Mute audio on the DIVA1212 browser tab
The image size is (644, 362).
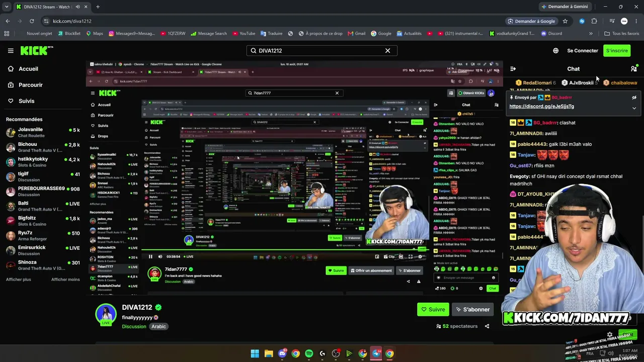(x=78, y=7)
